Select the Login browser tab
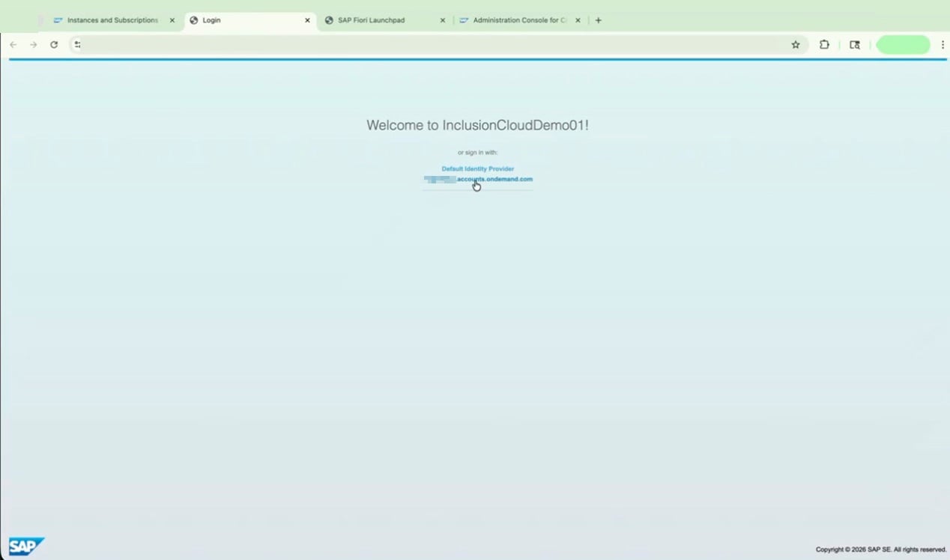Viewport: 950px width, 560px height. click(250, 20)
